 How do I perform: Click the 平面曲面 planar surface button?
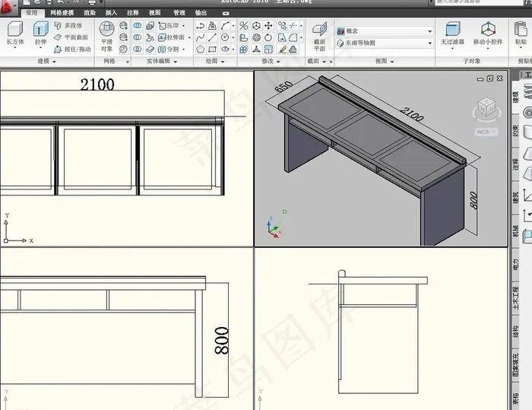(x=72, y=37)
